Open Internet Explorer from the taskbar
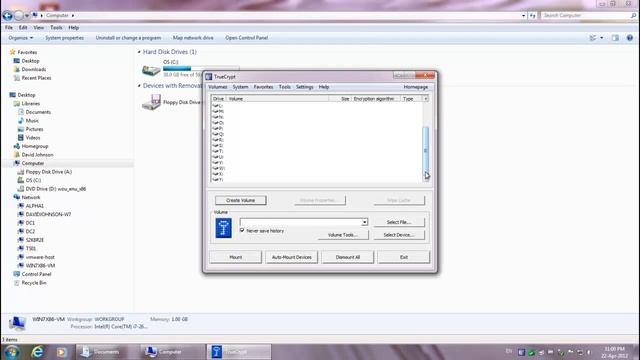The width and height of the screenshot is (640, 360). (x=38, y=351)
